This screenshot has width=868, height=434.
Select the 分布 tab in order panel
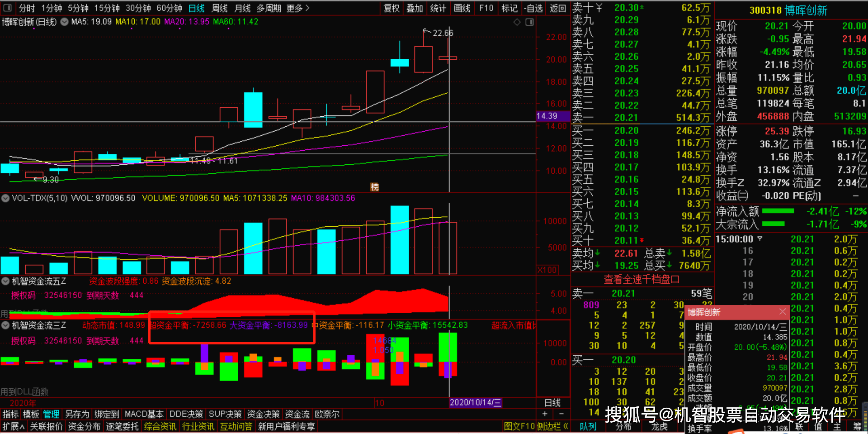[x=623, y=426]
